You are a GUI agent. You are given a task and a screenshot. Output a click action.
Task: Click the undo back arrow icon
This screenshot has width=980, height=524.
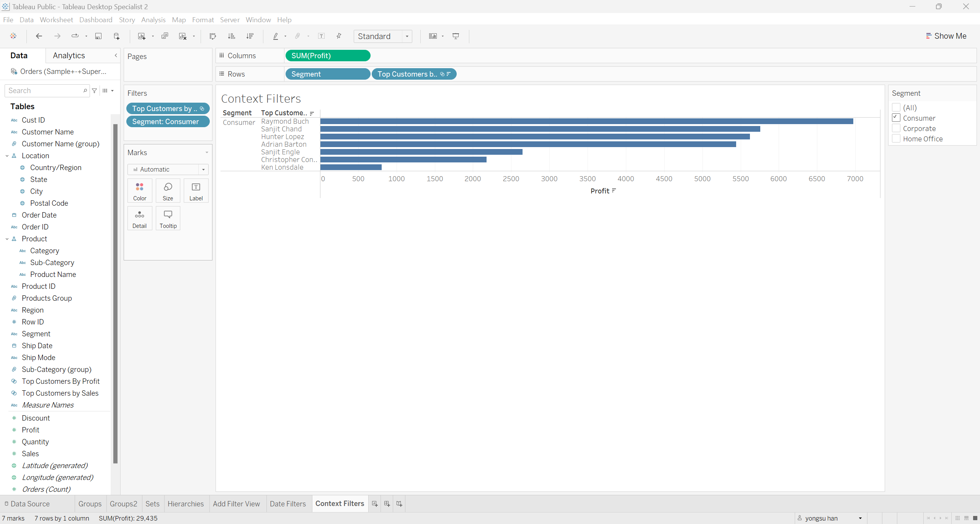[39, 36]
